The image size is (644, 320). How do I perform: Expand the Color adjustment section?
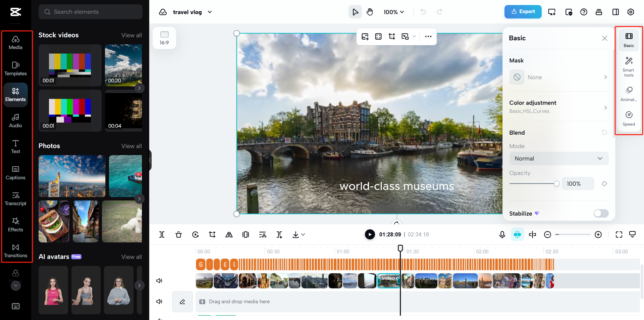coord(558,107)
